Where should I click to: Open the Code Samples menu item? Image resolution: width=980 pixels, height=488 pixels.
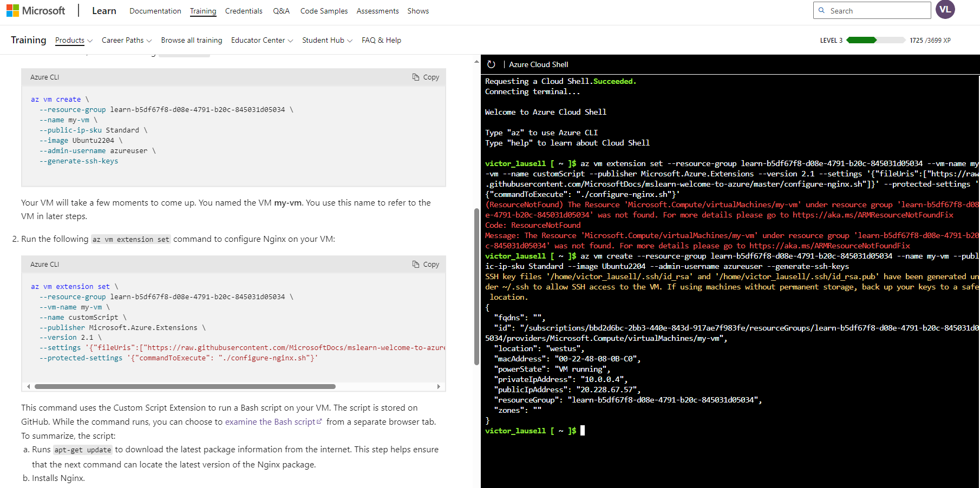[x=324, y=11]
